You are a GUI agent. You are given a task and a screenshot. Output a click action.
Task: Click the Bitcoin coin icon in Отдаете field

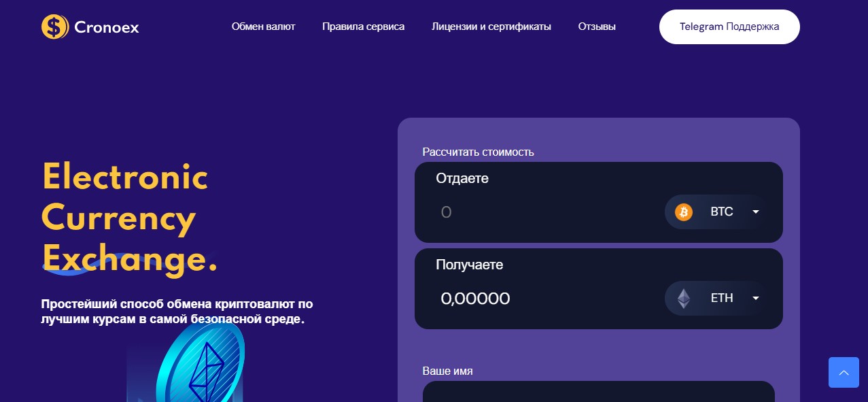click(683, 212)
